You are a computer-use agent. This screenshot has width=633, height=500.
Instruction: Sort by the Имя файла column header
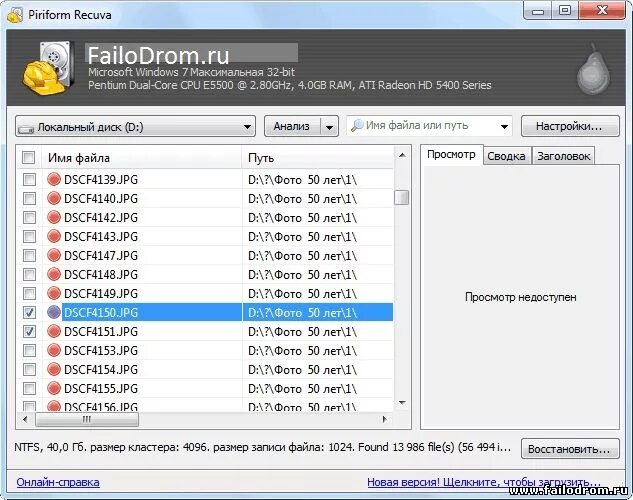pyautogui.click(x=141, y=158)
